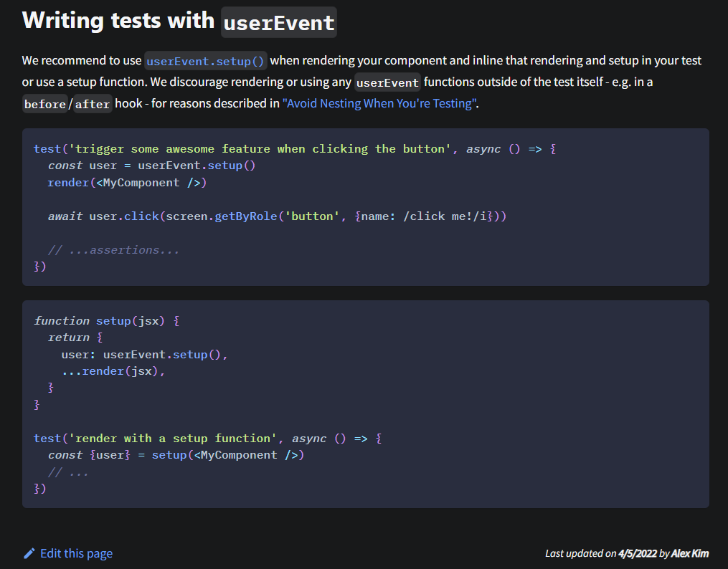Click the "// ...assertions..." comment line
Image resolution: width=728 pixels, height=569 pixels.
(x=113, y=250)
